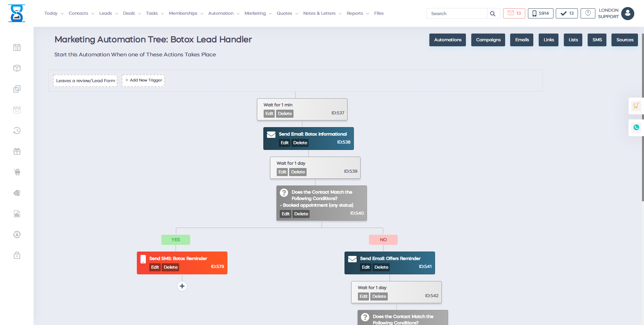The image size is (644, 325).
Task: Open the Contacts dropdown in the navigation bar
Action: pos(78,13)
